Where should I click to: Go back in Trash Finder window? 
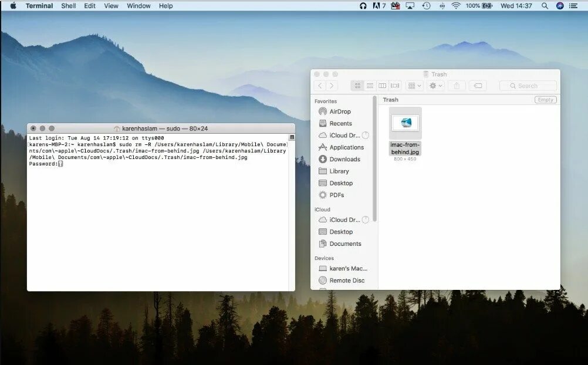pyautogui.click(x=320, y=86)
